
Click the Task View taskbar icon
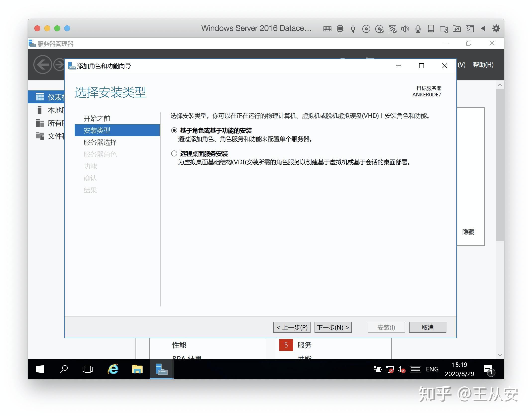click(88, 369)
